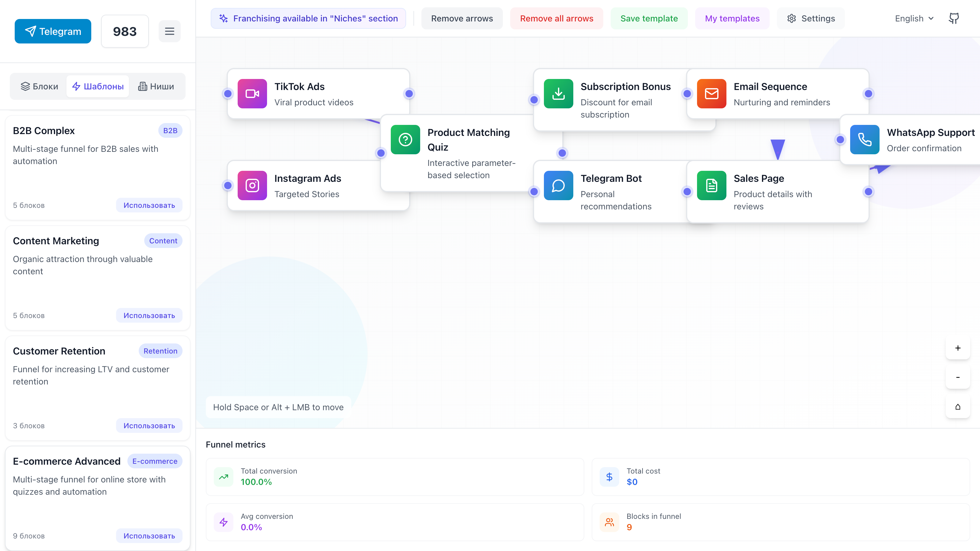Click the Remove arrows button
Screen dimensions: 980x551
462,18
